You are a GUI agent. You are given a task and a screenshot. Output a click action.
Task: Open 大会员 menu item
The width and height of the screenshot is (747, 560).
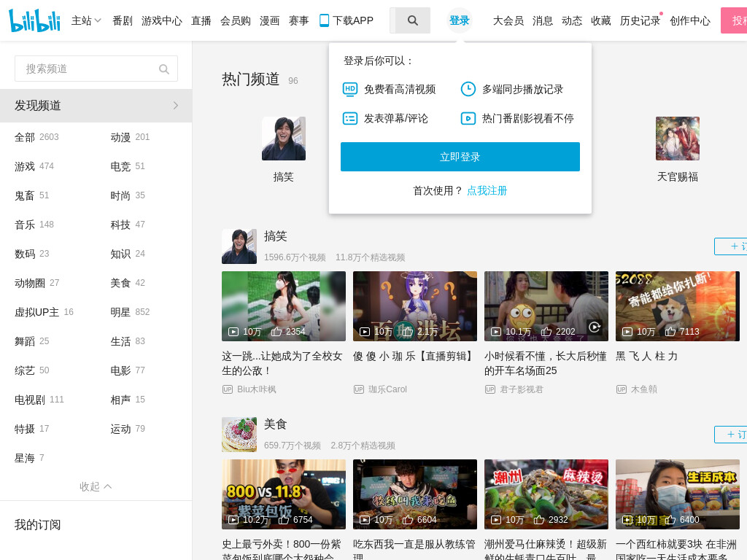point(508,20)
